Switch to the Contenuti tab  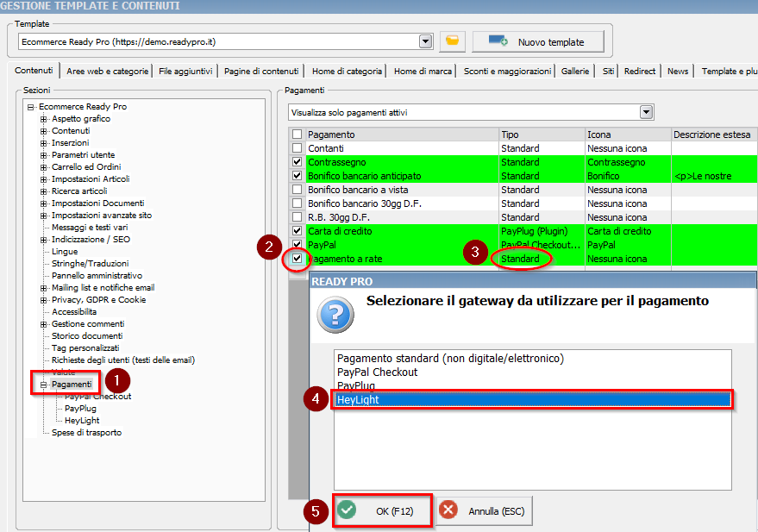tap(34, 71)
